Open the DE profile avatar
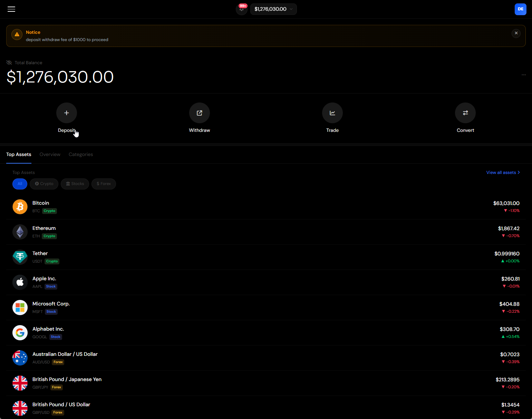Image resolution: width=532 pixels, height=419 pixels. (520, 9)
